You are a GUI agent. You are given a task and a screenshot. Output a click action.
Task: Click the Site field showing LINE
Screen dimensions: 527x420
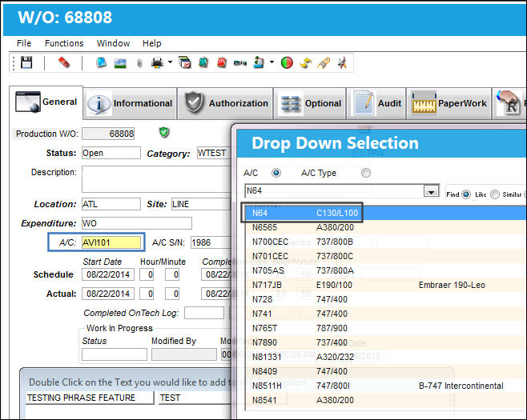point(202,204)
